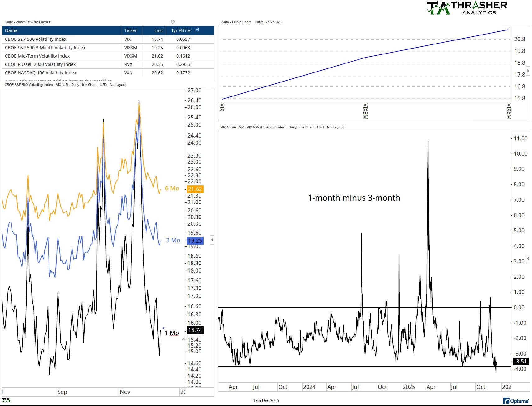Click the 2025 label on VIX-VXV time axis
This screenshot has width=532, height=406.
click(409, 387)
